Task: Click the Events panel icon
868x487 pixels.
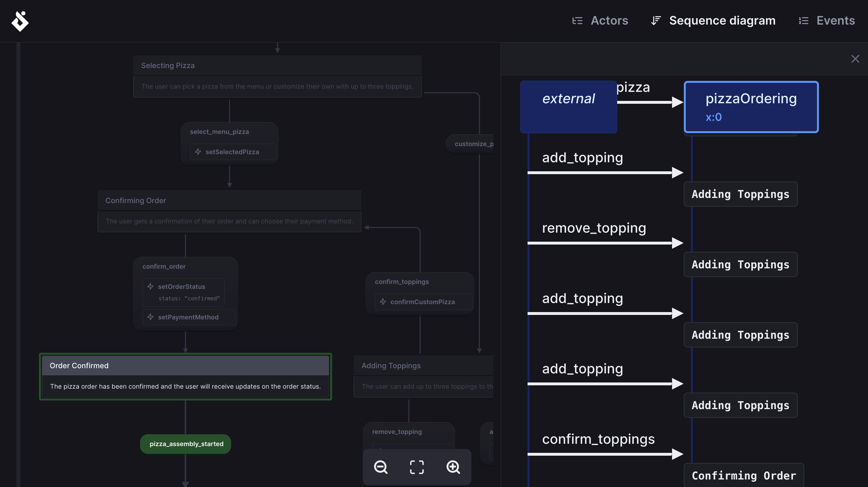Action: point(804,20)
